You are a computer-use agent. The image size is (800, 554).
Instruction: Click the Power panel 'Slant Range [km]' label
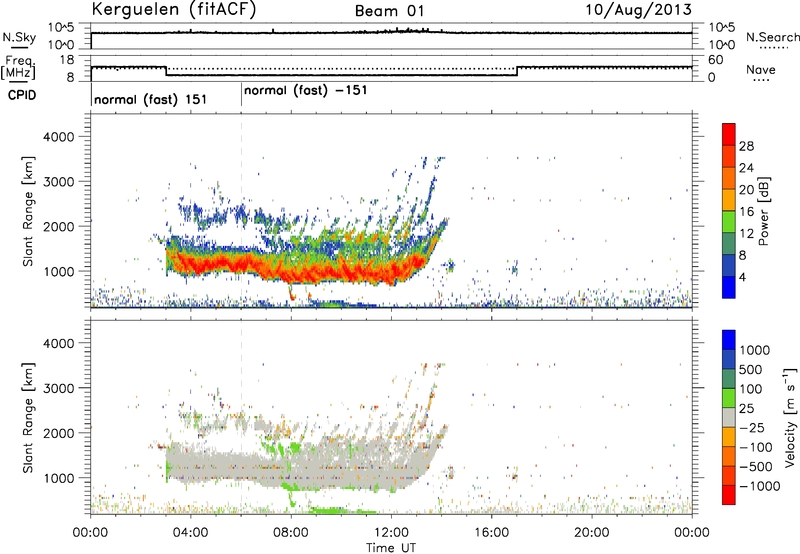coord(28,211)
